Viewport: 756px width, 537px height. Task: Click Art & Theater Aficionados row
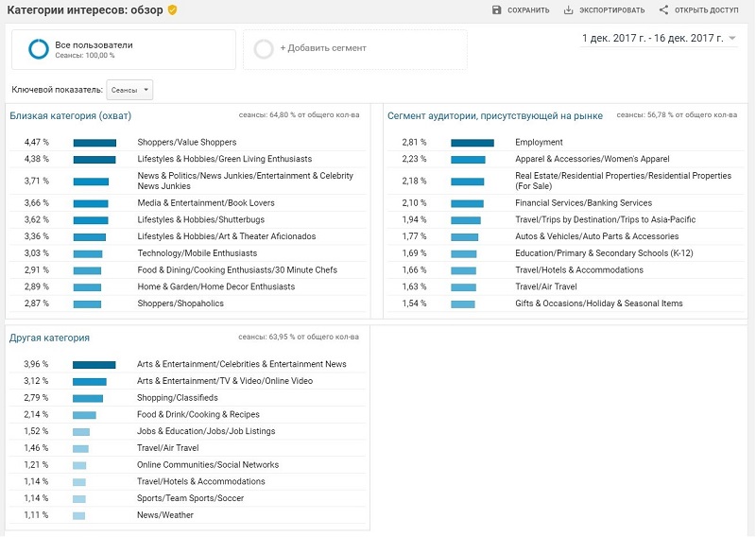coord(188,236)
